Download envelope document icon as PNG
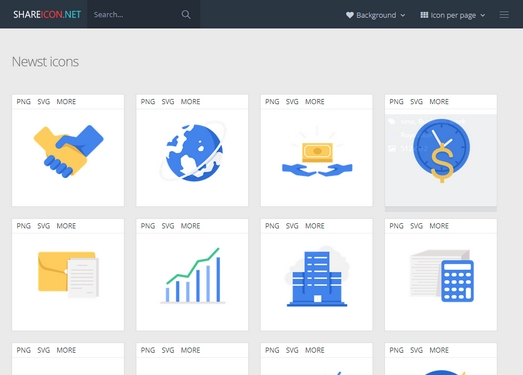Screen dimensions: 523x375 [x=23, y=226]
